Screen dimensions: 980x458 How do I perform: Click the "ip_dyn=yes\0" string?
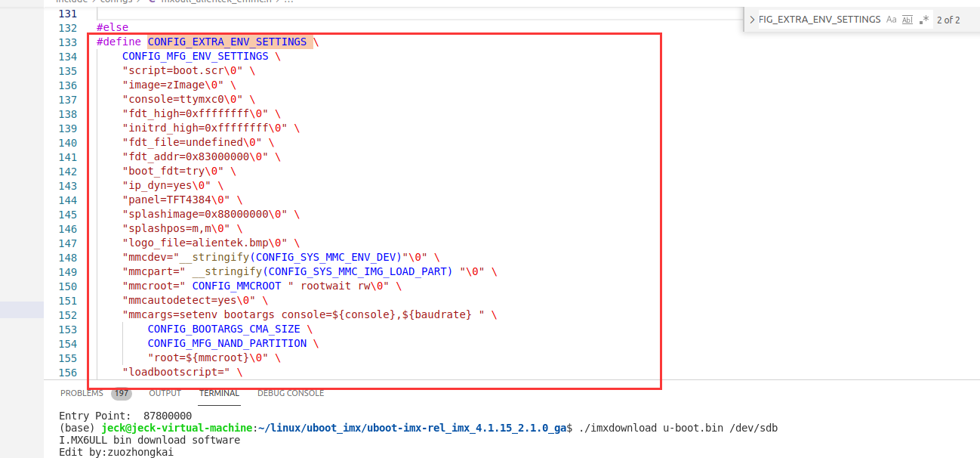click(x=167, y=186)
